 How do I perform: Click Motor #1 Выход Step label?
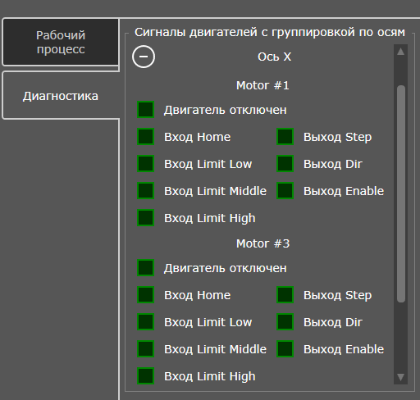pos(337,137)
